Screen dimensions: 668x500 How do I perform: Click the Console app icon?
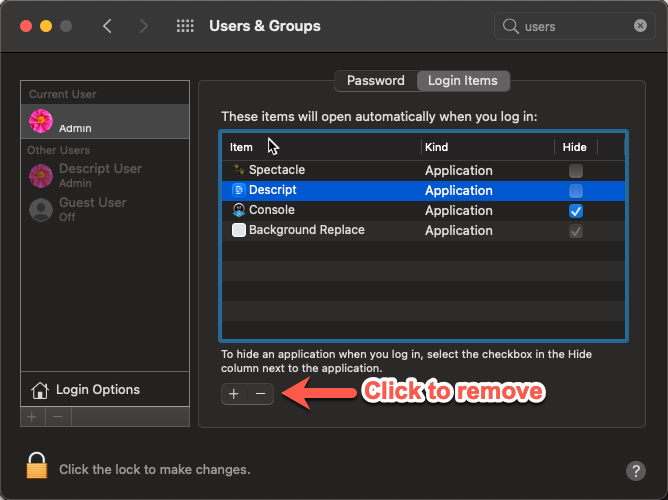pyautogui.click(x=239, y=210)
